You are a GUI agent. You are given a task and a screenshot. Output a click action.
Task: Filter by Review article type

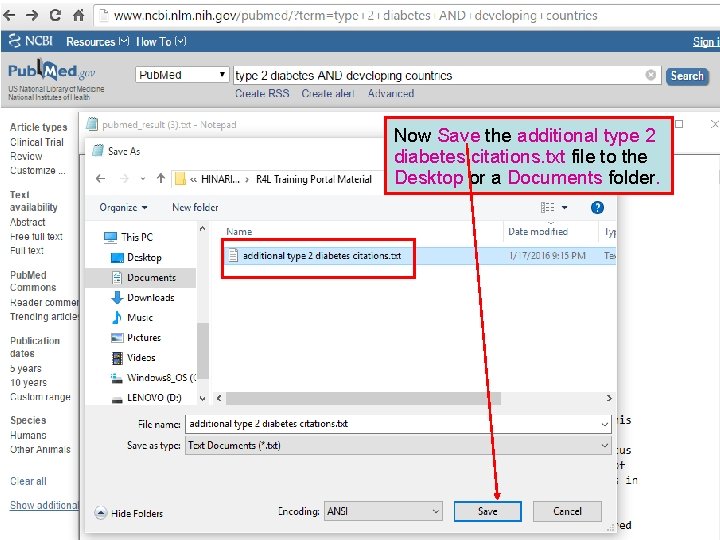pos(26,156)
